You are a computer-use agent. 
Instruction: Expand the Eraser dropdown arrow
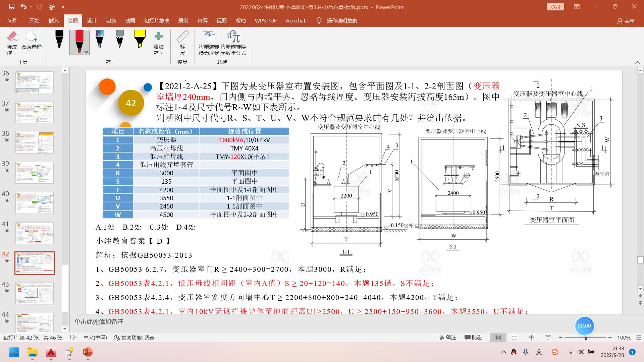15,53
